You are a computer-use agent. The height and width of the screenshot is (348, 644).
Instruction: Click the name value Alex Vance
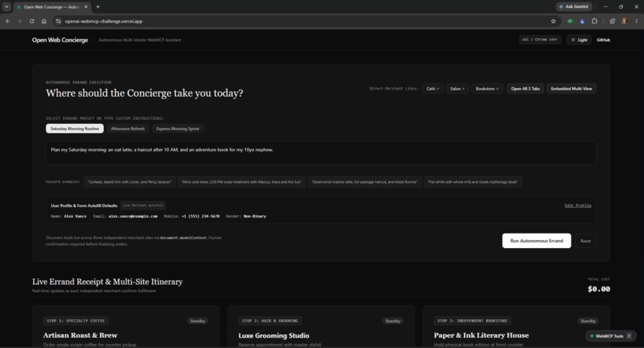coord(75,216)
